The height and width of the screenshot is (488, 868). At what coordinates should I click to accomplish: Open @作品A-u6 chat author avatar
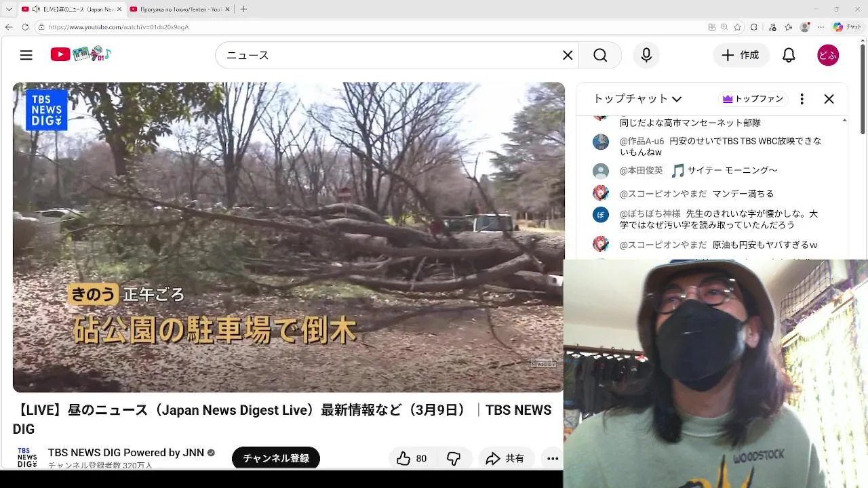(x=601, y=142)
